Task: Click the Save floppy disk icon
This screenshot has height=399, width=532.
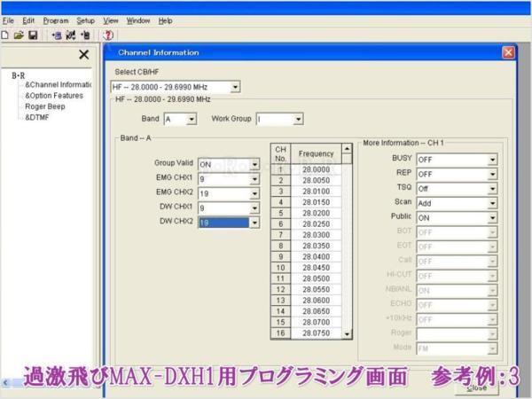Action: pyautogui.click(x=33, y=35)
